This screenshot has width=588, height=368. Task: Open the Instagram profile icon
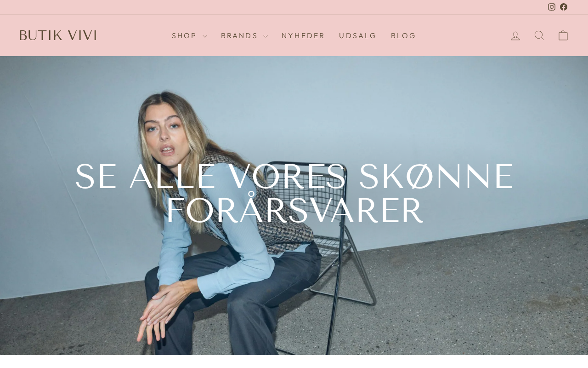point(552,7)
